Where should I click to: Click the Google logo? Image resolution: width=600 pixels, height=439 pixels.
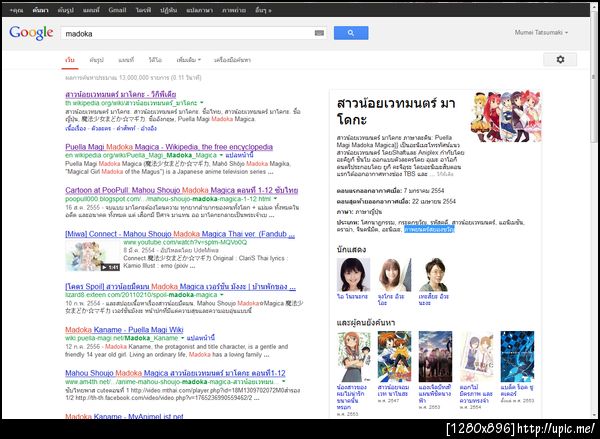click(x=31, y=33)
